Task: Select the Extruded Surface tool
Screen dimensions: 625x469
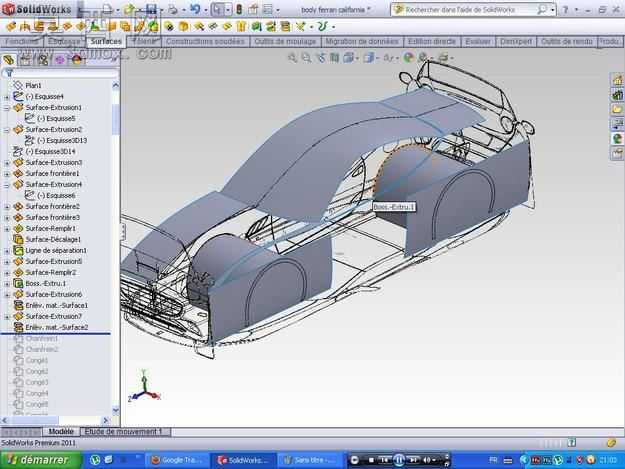Action: coord(11,27)
